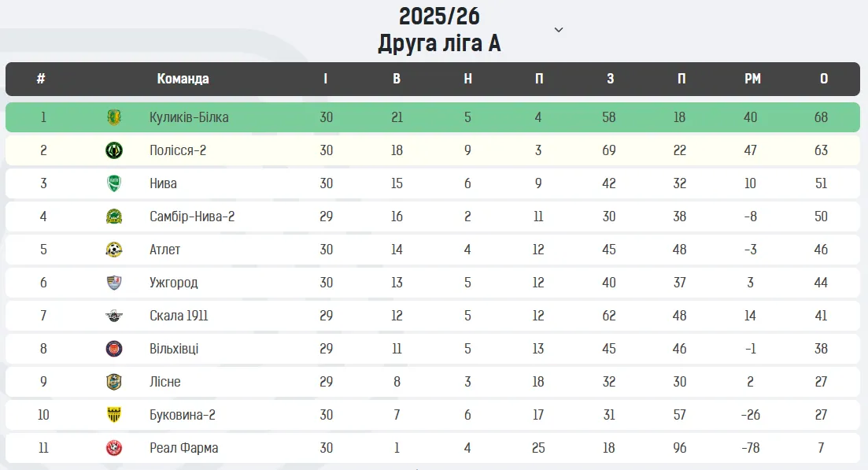Click the Нива green shield logo
The height and width of the screenshot is (470, 868).
click(114, 183)
